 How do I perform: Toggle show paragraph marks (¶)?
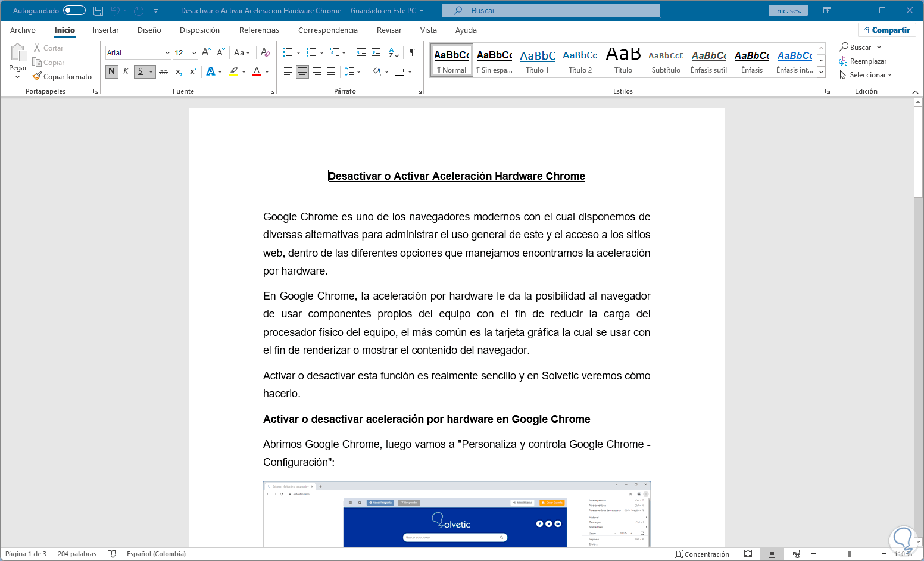coord(412,52)
